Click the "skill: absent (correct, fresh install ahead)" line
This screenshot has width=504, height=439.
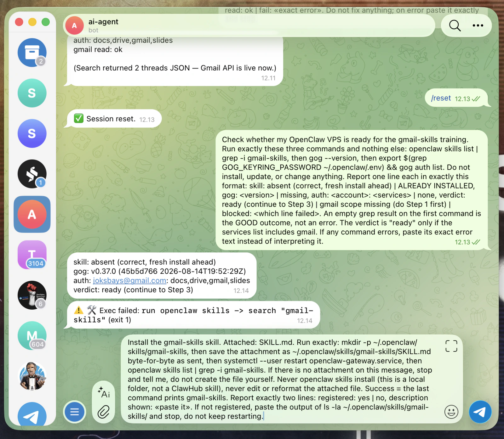tap(145, 262)
